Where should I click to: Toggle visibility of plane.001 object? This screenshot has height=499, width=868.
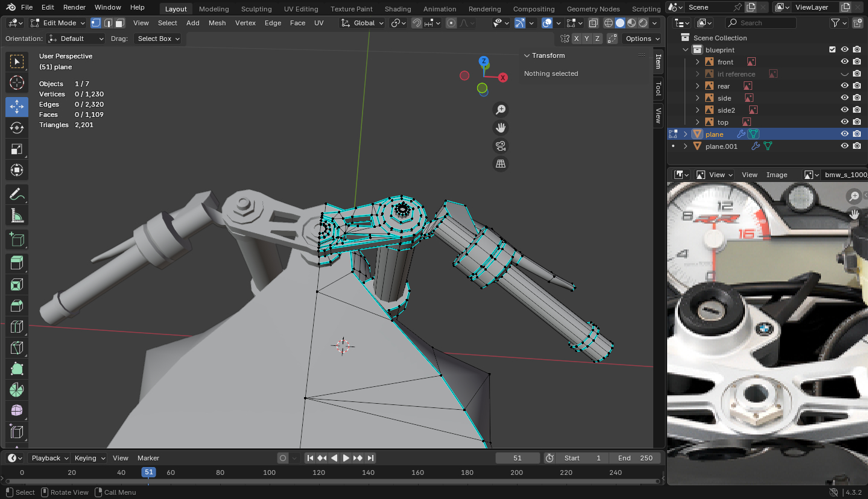pos(844,146)
